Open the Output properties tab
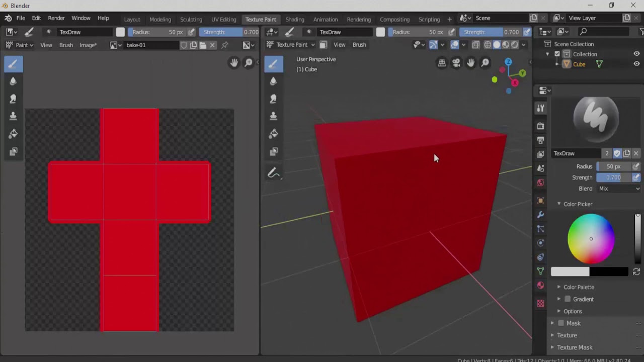644x362 pixels. point(541,140)
